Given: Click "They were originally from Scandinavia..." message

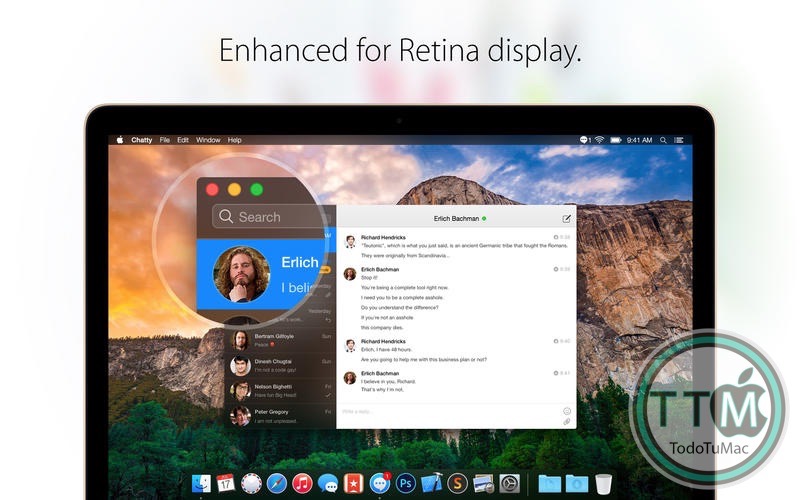Looking at the screenshot, I should [x=406, y=256].
